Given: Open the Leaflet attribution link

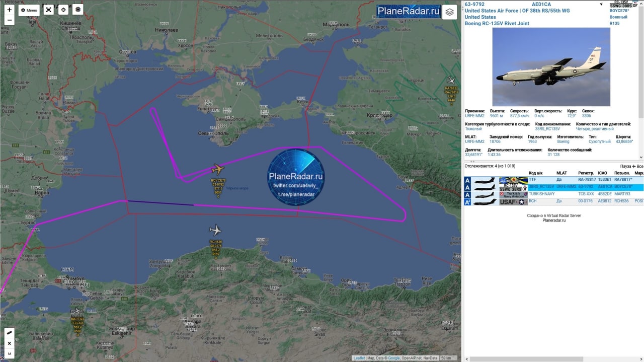Looking at the screenshot, I should point(359,358).
